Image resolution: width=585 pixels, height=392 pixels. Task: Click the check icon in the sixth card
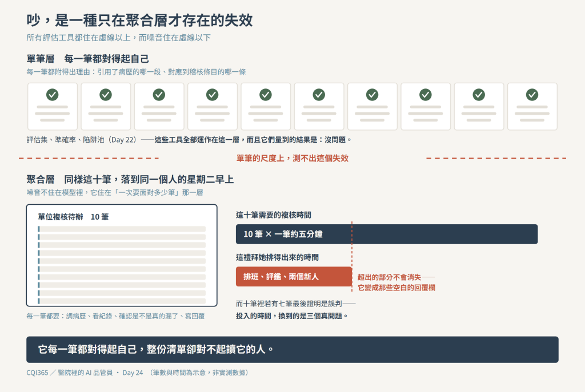tap(319, 95)
